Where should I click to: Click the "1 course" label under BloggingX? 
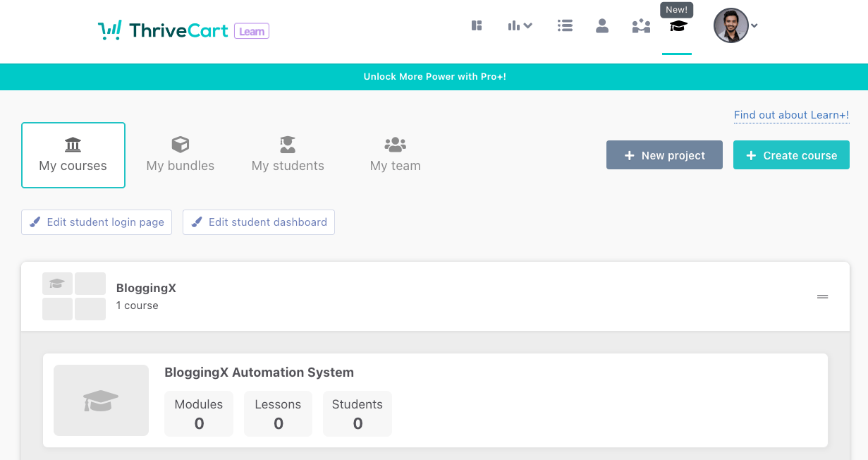137,305
